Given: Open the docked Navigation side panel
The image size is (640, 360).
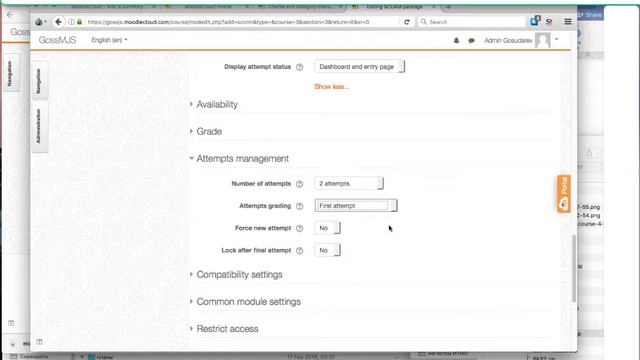Looking at the screenshot, I should tap(39, 80).
